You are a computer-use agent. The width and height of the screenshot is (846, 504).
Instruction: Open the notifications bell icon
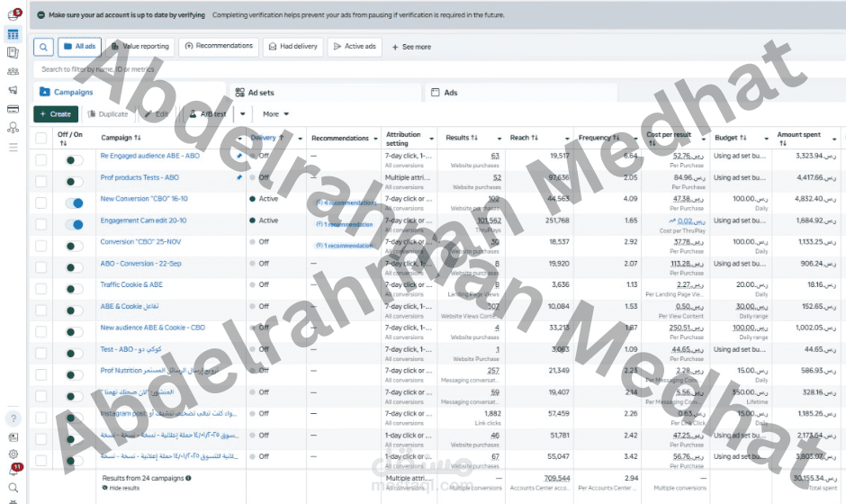click(x=13, y=471)
